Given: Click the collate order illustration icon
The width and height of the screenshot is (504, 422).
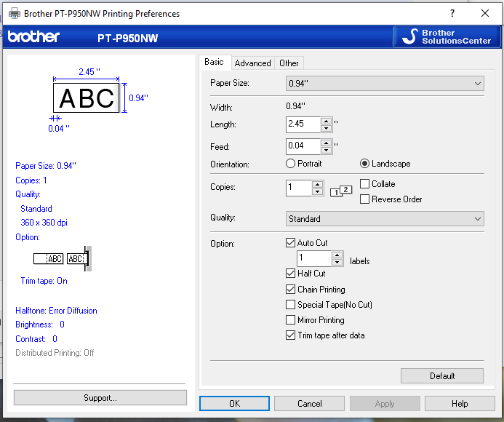Looking at the screenshot, I should (x=341, y=191).
